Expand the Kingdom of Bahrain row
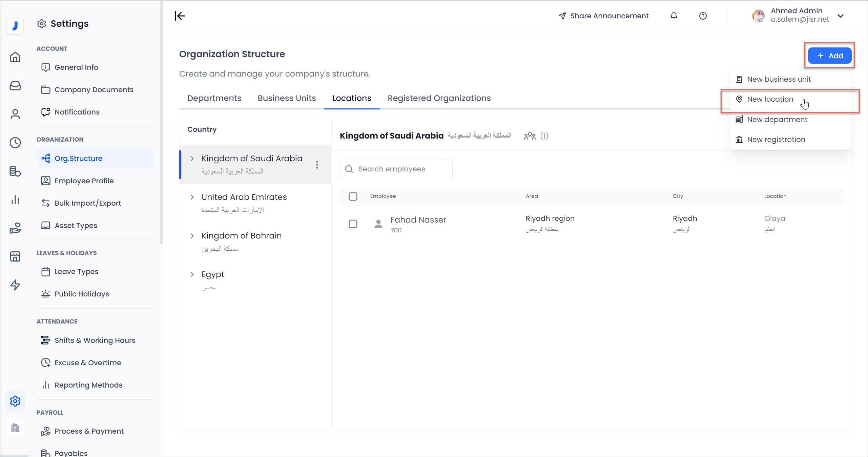This screenshot has height=457, width=868. (x=192, y=236)
